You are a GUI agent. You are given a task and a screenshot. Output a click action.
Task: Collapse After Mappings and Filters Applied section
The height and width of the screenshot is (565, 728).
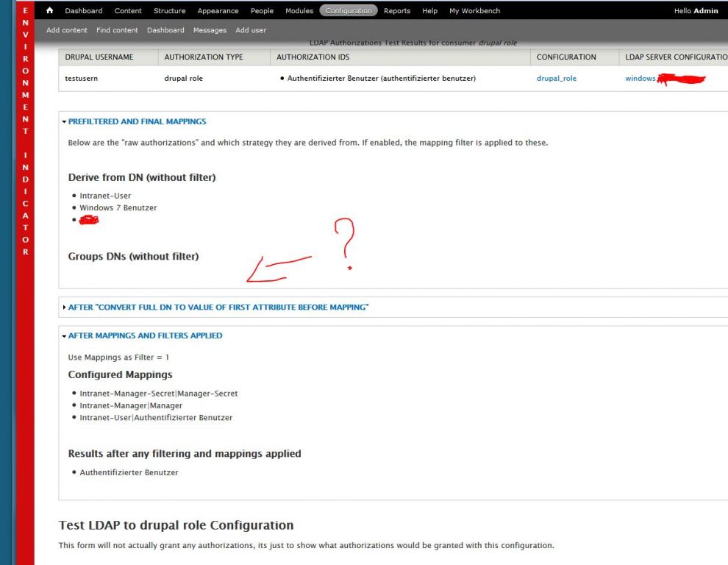click(145, 335)
